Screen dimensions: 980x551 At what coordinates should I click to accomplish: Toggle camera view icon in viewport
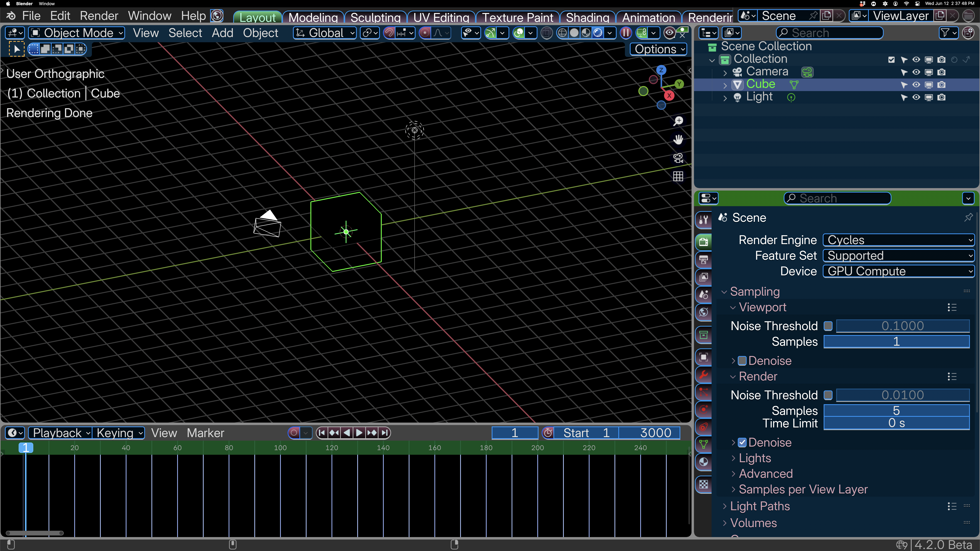point(678,158)
